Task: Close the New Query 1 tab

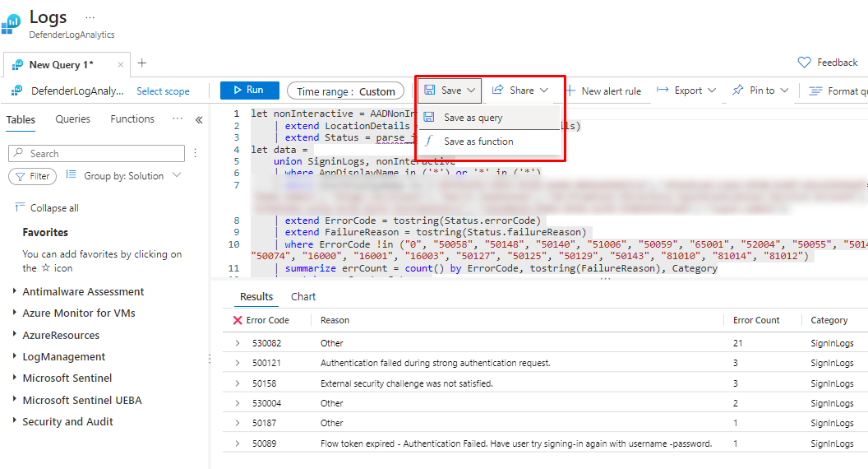Action: click(121, 64)
